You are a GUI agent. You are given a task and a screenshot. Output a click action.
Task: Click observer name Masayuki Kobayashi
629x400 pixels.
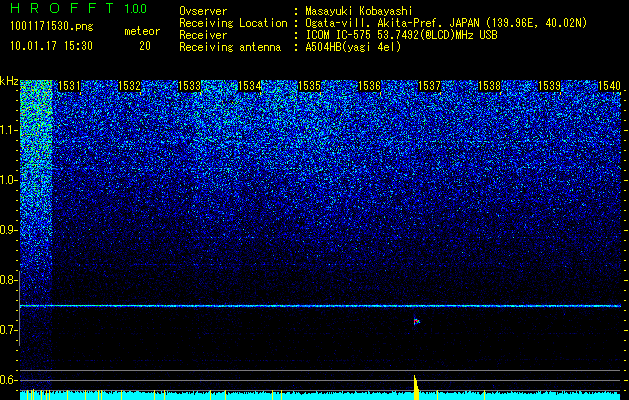[358, 11]
